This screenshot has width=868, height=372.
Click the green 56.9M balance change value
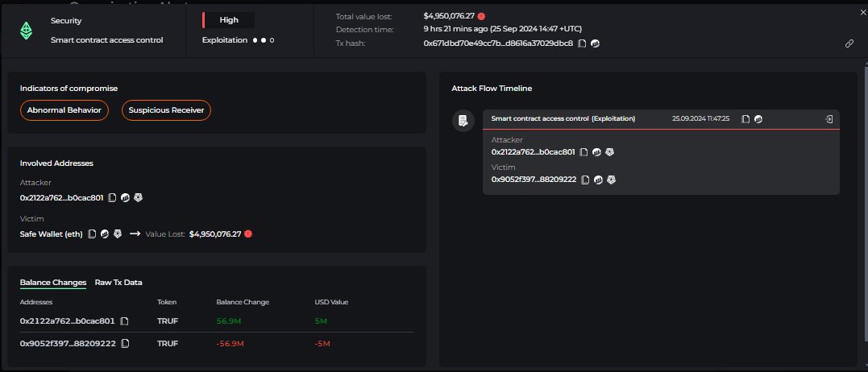coord(230,321)
